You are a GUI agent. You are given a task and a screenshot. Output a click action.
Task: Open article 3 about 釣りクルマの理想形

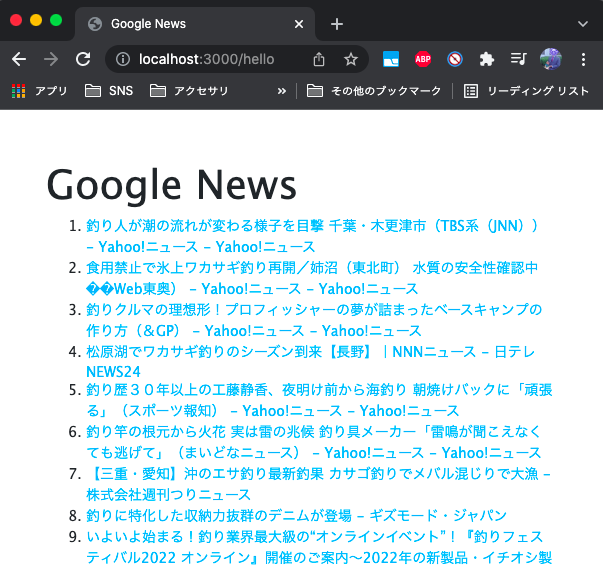tap(314, 320)
